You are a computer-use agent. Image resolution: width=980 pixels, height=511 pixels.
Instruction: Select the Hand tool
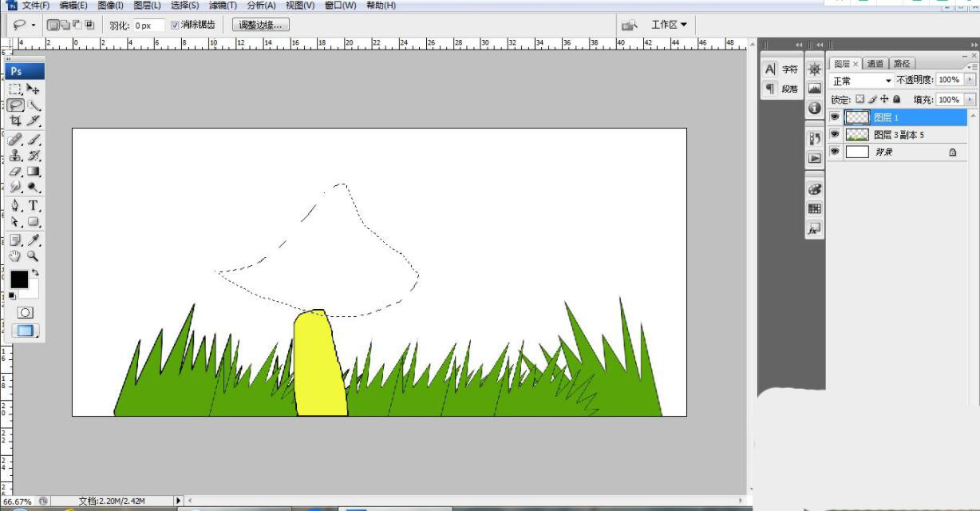16,256
